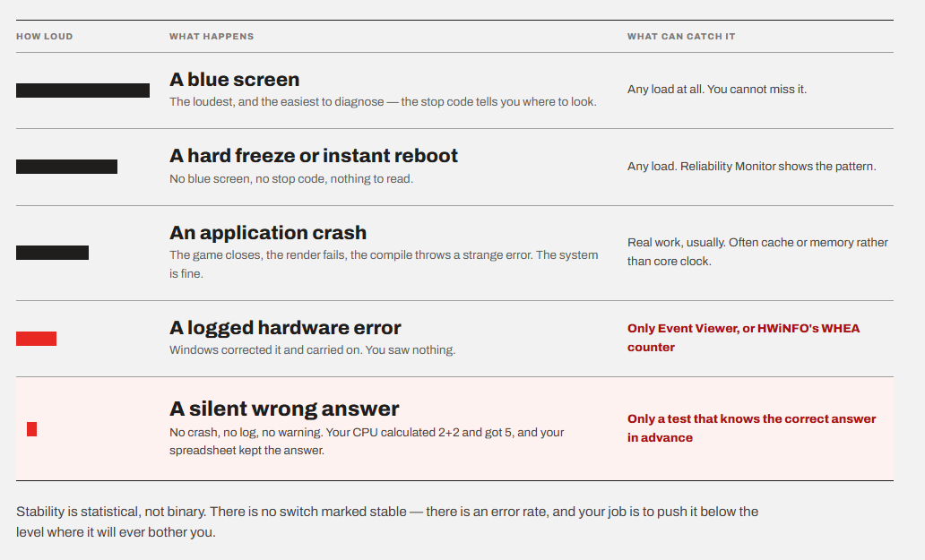Click 'Real work, usually' description text
Screen dimensions: 925x560
[757, 252]
